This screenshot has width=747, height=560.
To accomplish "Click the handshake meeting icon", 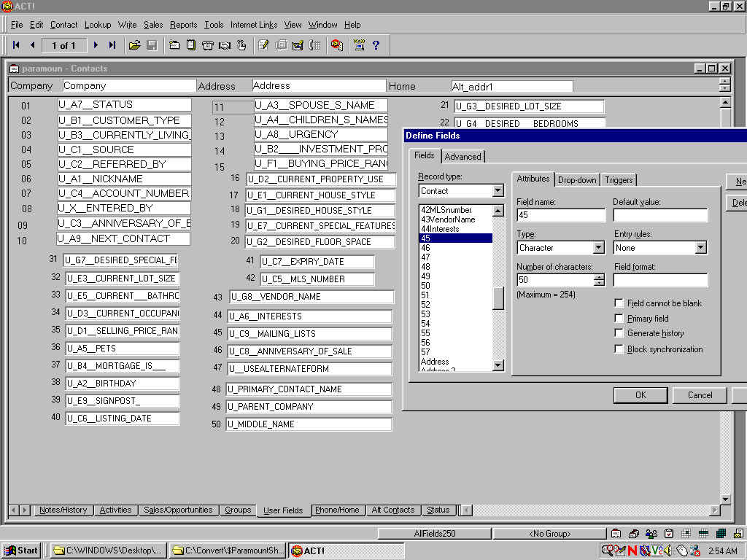I will tap(225, 45).
